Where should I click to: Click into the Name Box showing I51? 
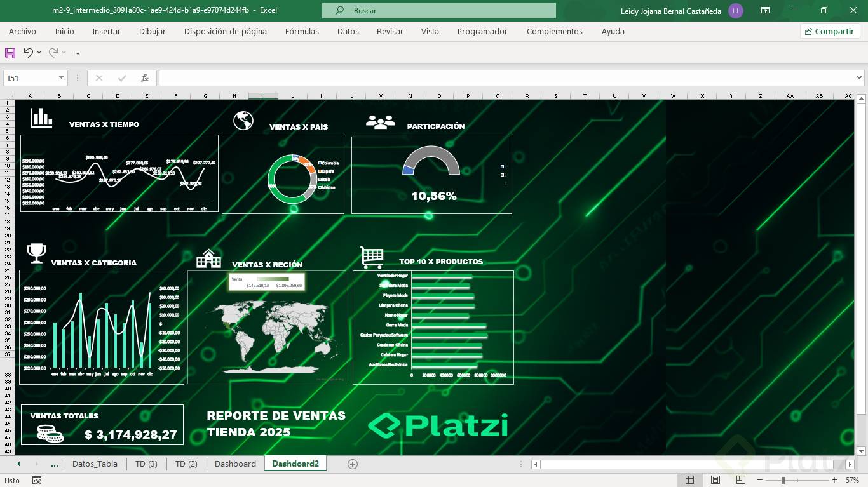click(31, 78)
